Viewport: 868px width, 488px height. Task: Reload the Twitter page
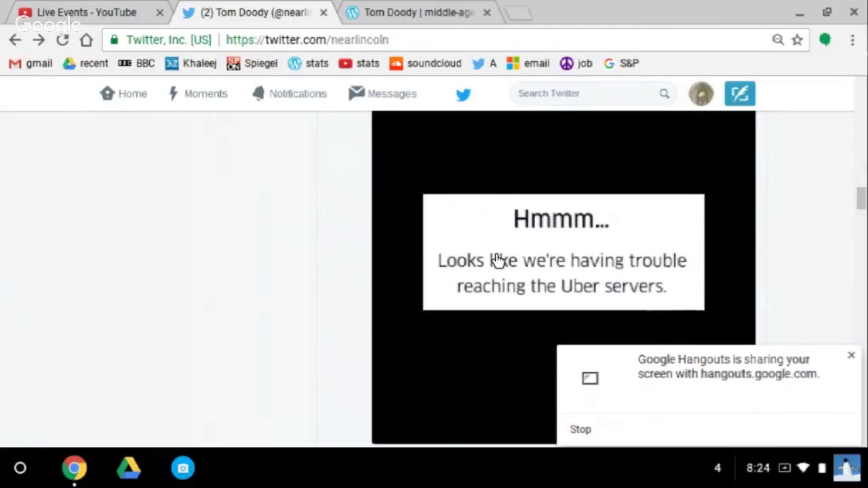point(62,40)
